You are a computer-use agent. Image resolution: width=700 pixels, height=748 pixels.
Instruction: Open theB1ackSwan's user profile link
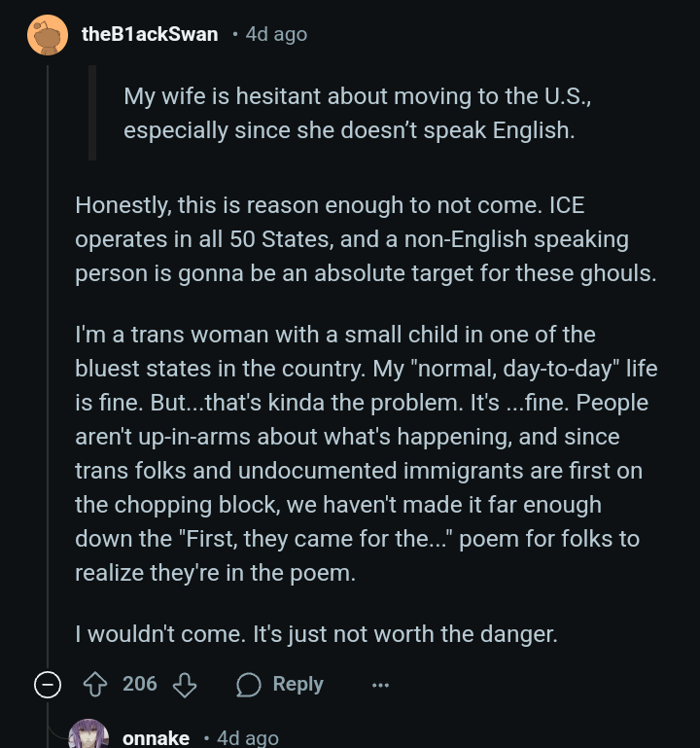click(x=150, y=35)
